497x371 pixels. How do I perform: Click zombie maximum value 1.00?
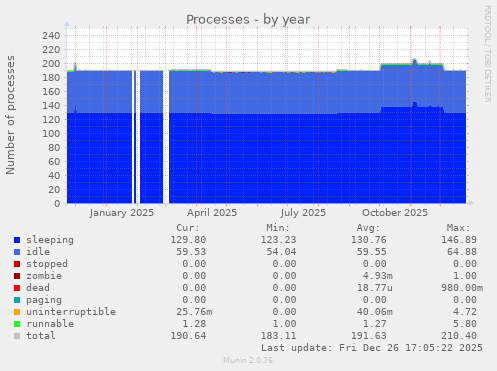(464, 276)
